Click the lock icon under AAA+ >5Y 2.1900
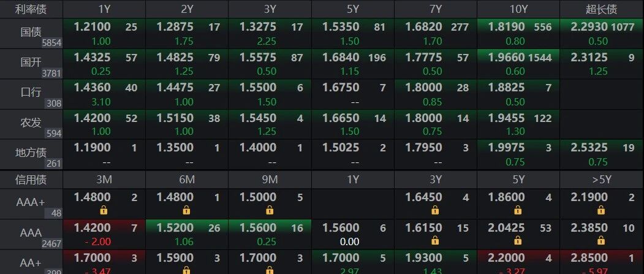Screen dimensions: 644x274 (601, 210)
